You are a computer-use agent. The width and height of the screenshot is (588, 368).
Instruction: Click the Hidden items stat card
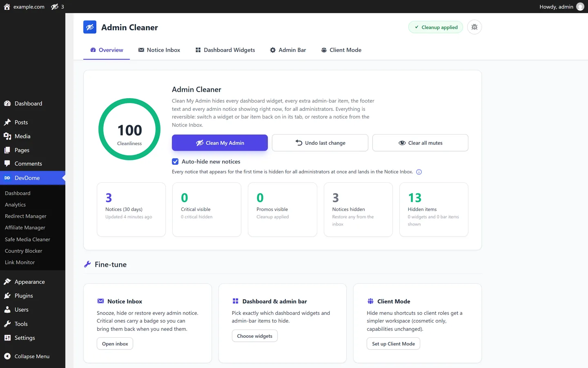pyautogui.click(x=434, y=209)
